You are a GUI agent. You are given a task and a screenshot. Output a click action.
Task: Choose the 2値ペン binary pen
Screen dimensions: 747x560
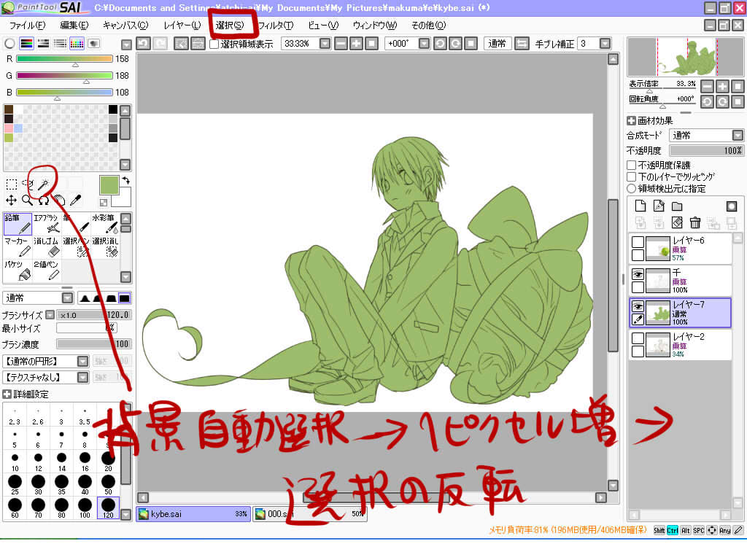click(x=47, y=271)
